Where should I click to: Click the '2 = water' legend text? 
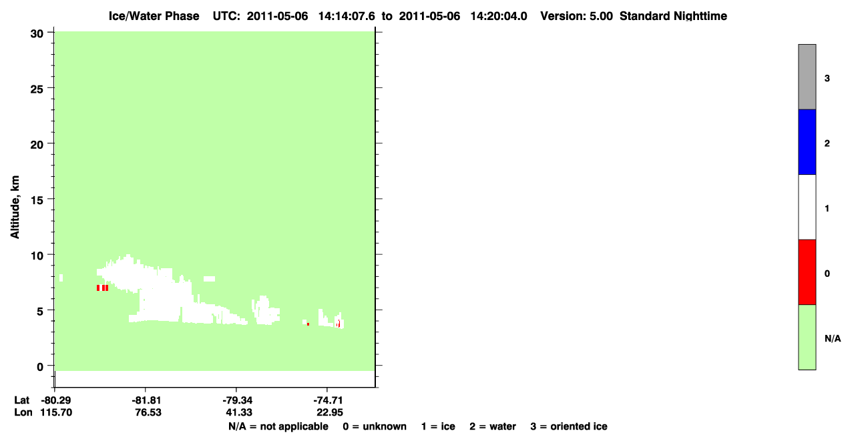pyautogui.click(x=493, y=426)
